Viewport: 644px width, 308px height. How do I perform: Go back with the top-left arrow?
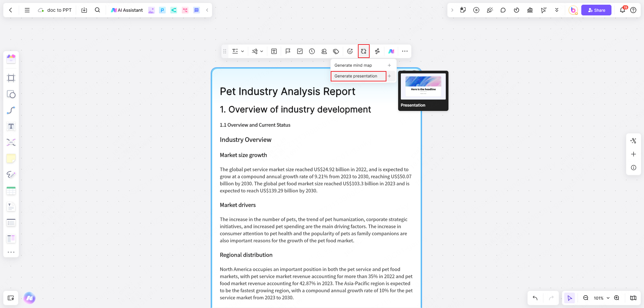pyautogui.click(x=11, y=10)
